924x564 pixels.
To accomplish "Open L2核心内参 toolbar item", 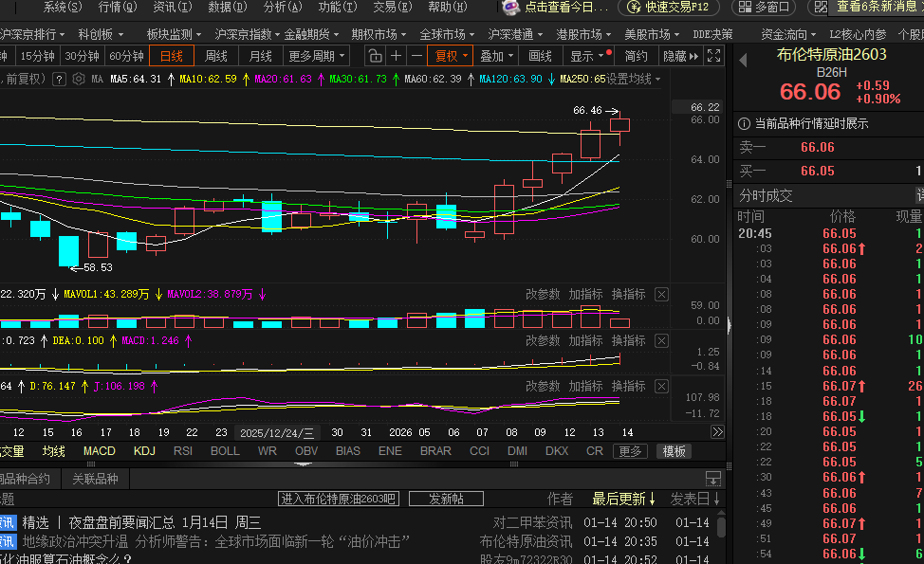I will click(858, 35).
